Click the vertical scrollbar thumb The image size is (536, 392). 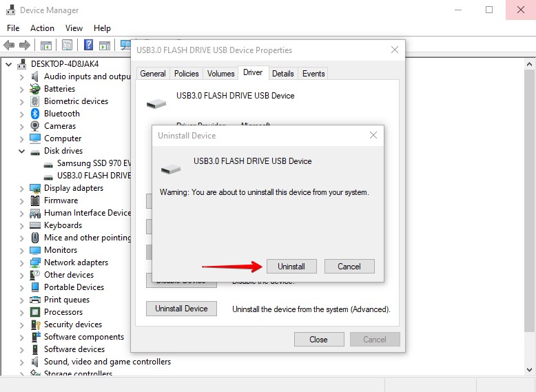[x=529, y=200]
